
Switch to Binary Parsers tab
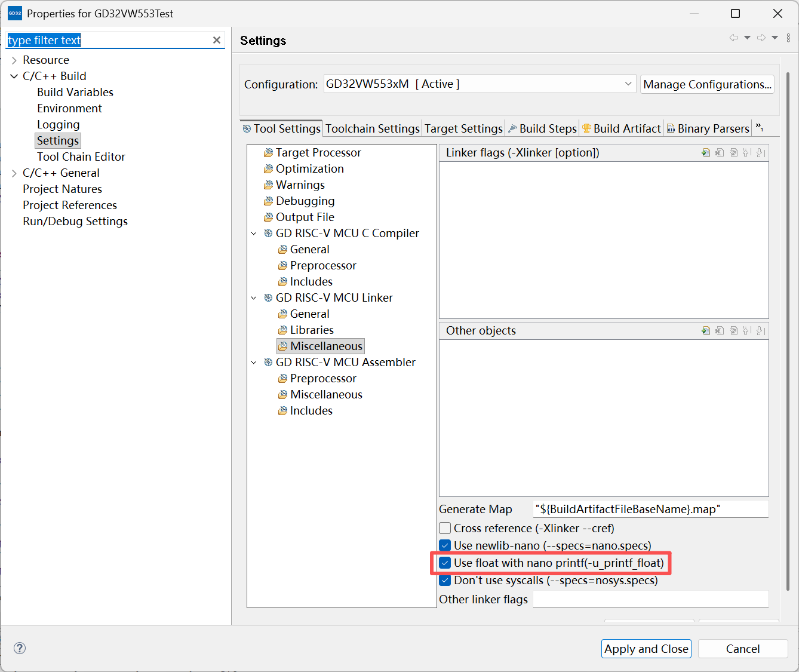pos(708,128)
